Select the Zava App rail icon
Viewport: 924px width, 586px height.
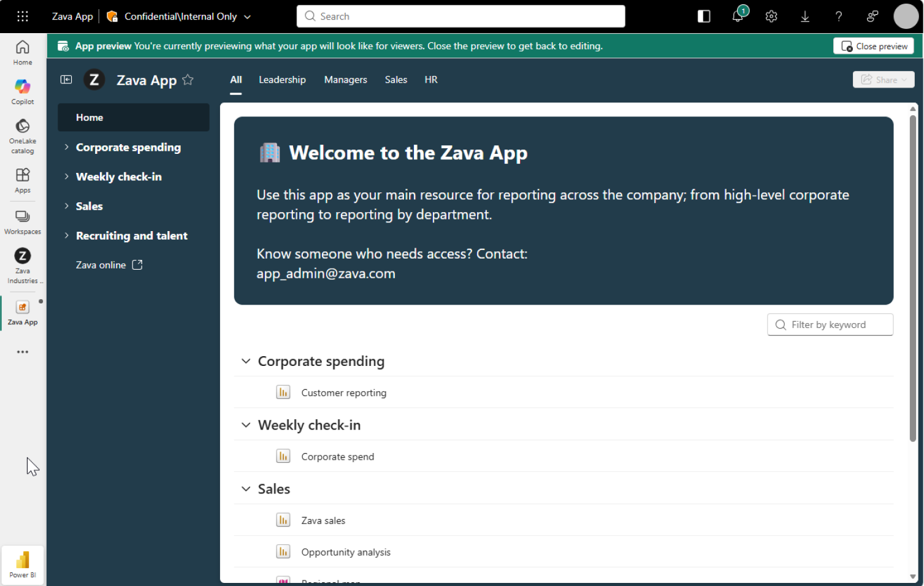23,313
